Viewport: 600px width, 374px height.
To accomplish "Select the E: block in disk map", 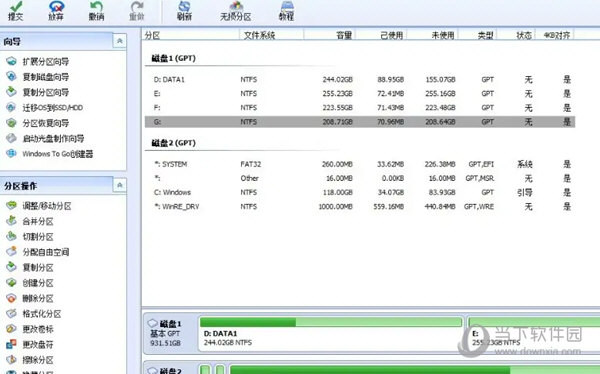I will pos(534,333).
